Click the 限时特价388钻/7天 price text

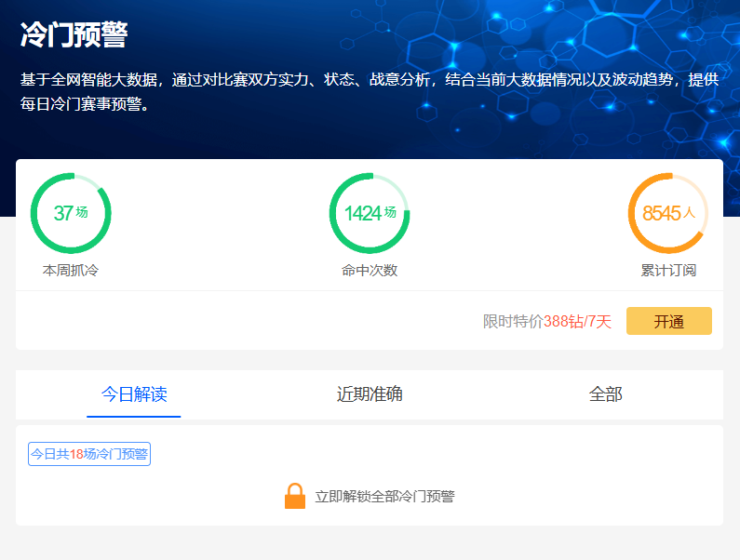(x=546, y=322)
